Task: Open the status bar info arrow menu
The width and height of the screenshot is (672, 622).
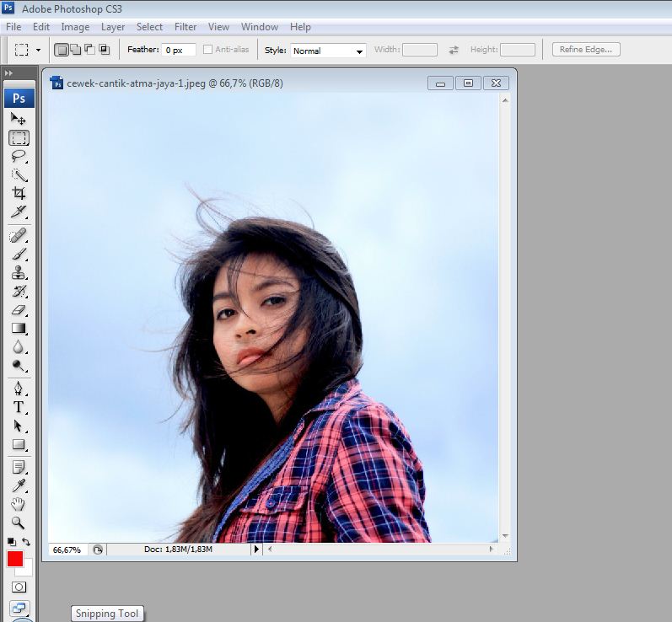Action: (x=255, y=549)
